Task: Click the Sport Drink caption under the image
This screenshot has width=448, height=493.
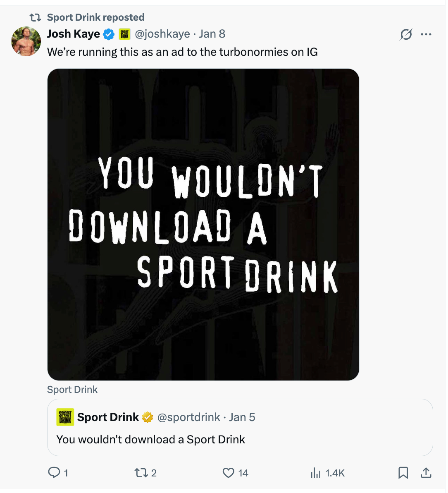Action: point(72,390)
